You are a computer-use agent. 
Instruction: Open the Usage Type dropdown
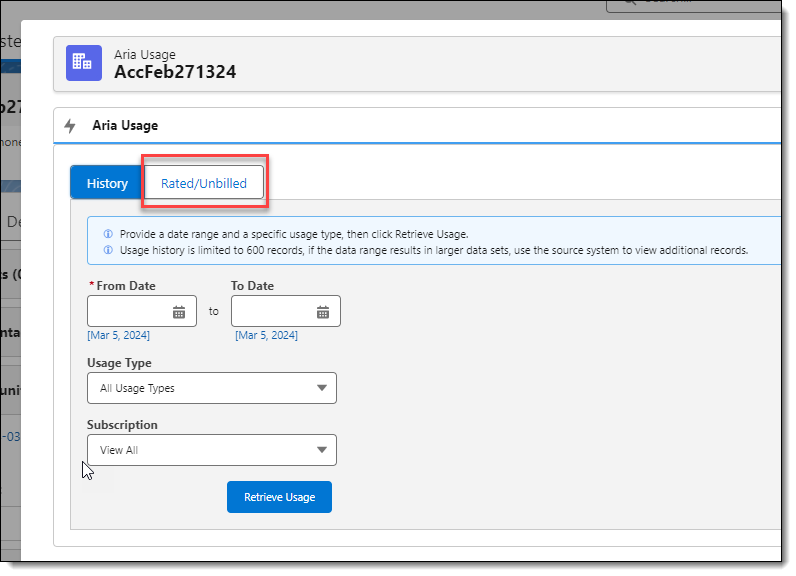pos(212,388)
